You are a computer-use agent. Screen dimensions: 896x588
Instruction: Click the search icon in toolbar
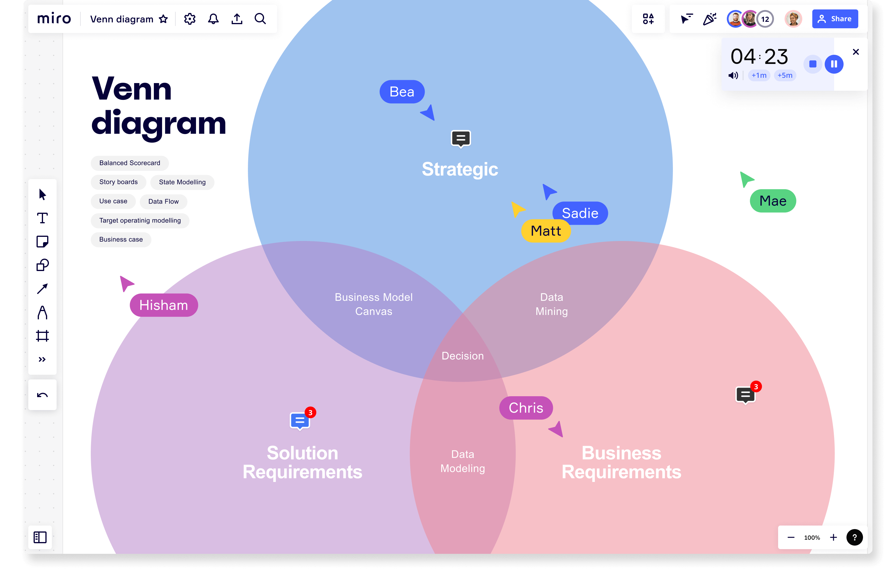coord(260,18)
